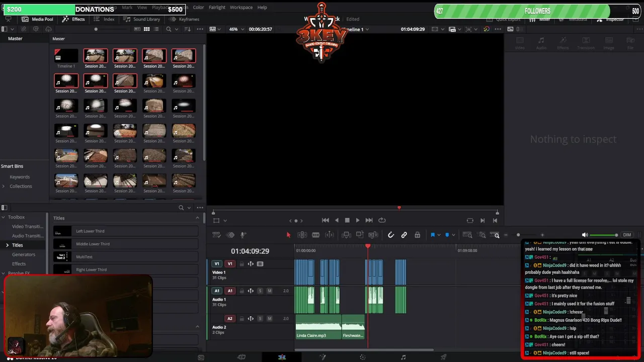Mute the Audio 2 track
Image resolution: width=644 pixels, height=362 pixels.
click(x=269, y=318)
